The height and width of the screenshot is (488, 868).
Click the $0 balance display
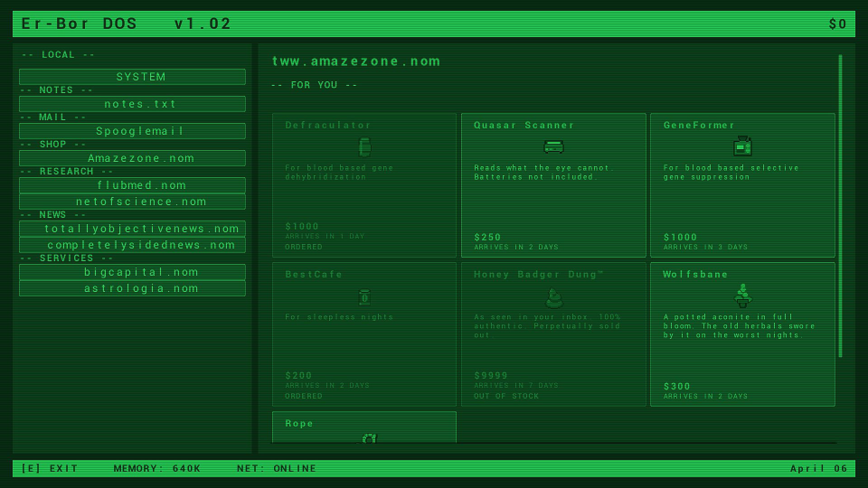pos(838,24)
